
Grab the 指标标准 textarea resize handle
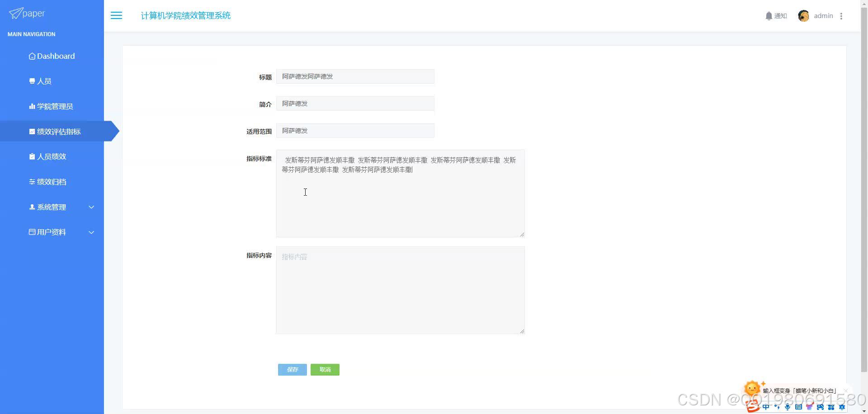522,234
